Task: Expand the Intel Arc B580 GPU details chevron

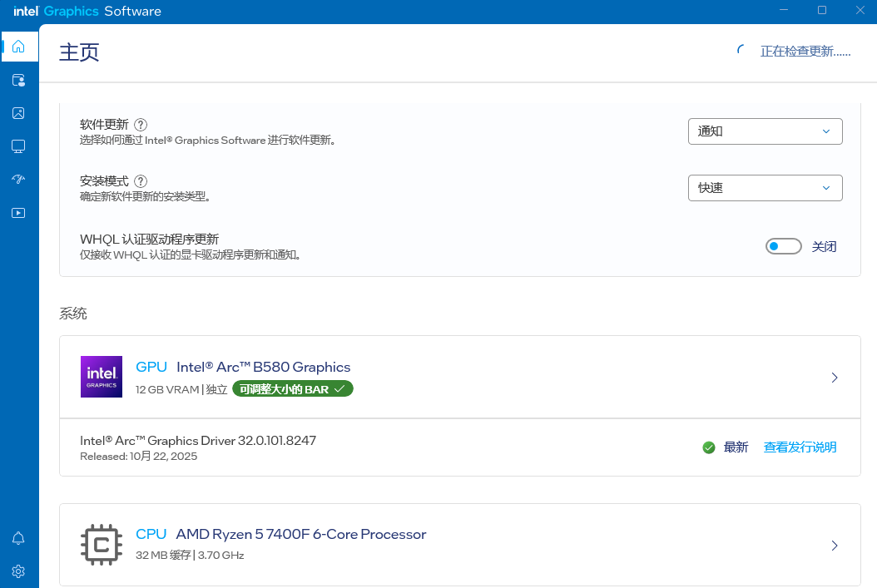Action: point(835,378)
